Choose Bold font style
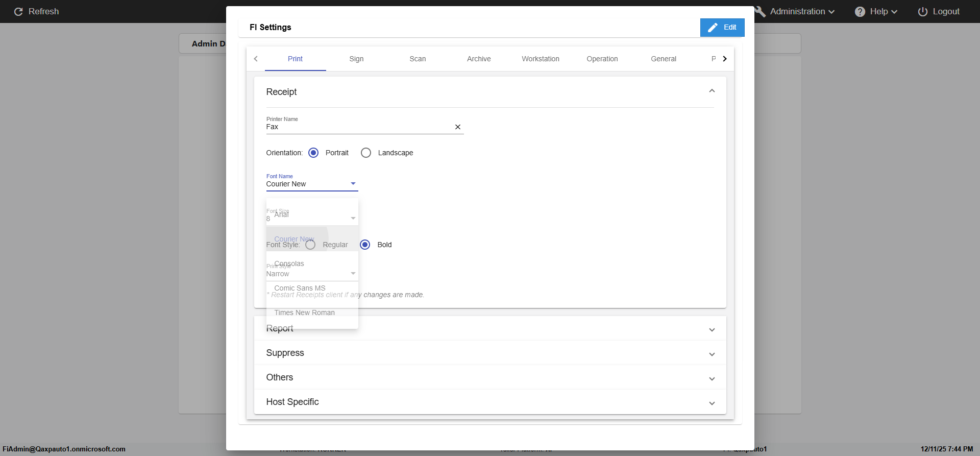Image resolution: width=980 pixels, height=456 pixels. 365,245
